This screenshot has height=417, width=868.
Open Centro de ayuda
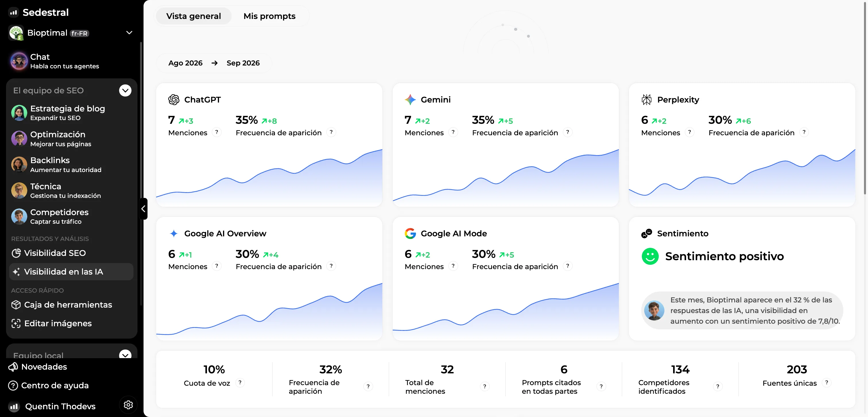[x=49, y=385]
